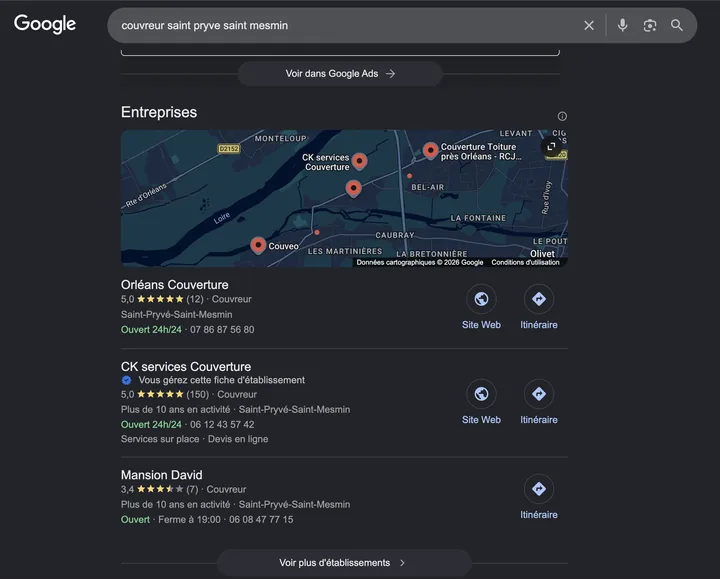Click Données cartographiques ©2026 Google text

pyautogui.click(x=420, y=262)
